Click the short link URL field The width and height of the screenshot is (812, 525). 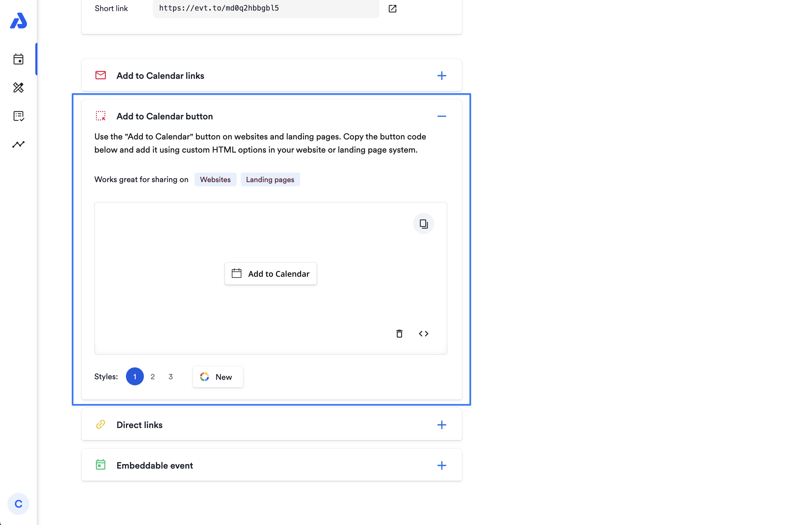pyautogui.click(x=266, y=8)
